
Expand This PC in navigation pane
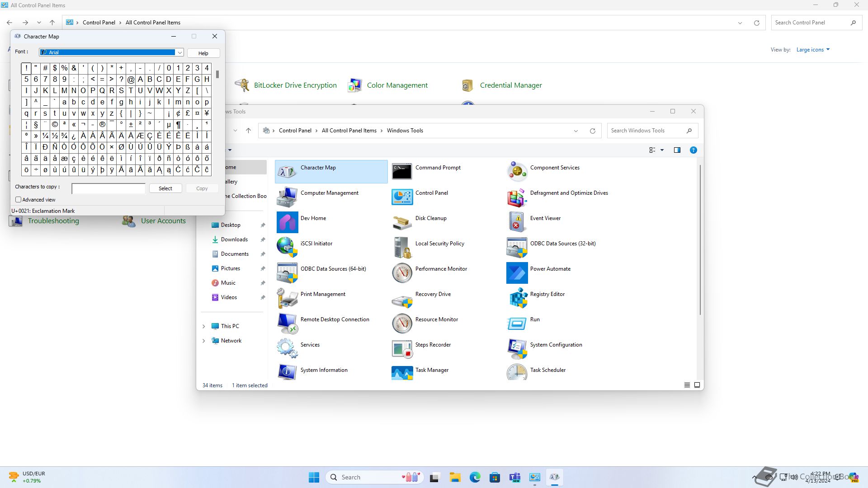coord(203,326)
